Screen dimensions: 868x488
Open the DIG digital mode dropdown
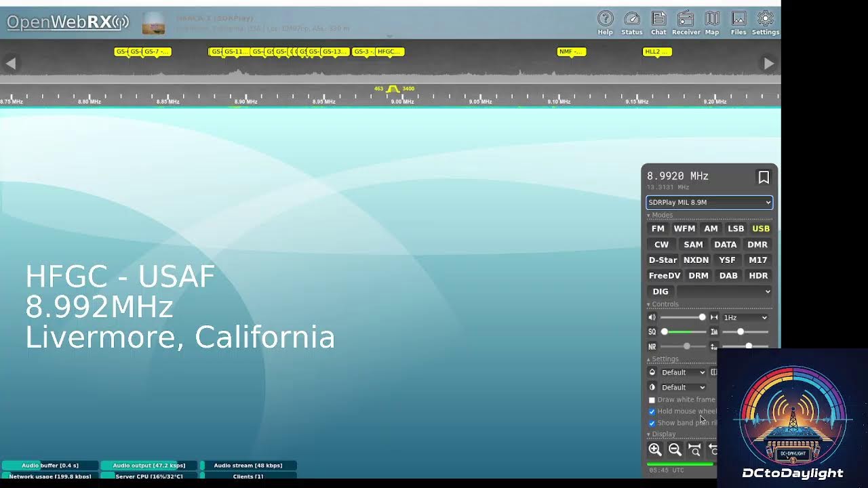(x=724, y=291)
